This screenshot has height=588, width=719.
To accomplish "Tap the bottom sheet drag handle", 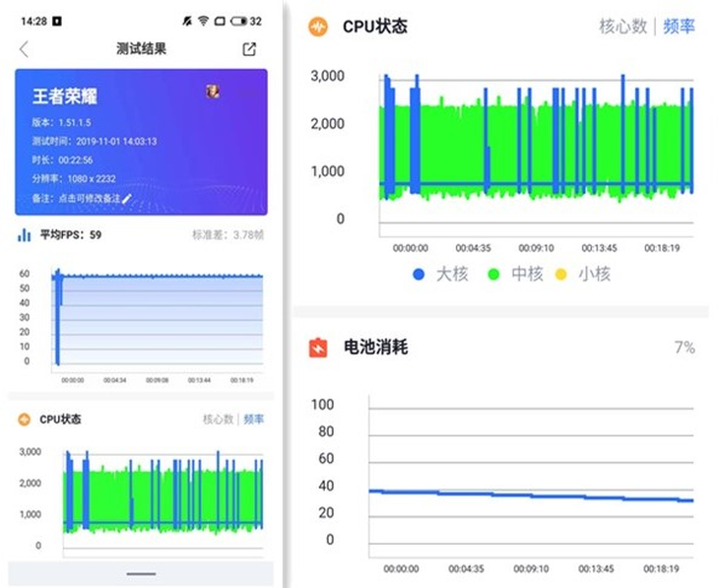I will (141, 574).
